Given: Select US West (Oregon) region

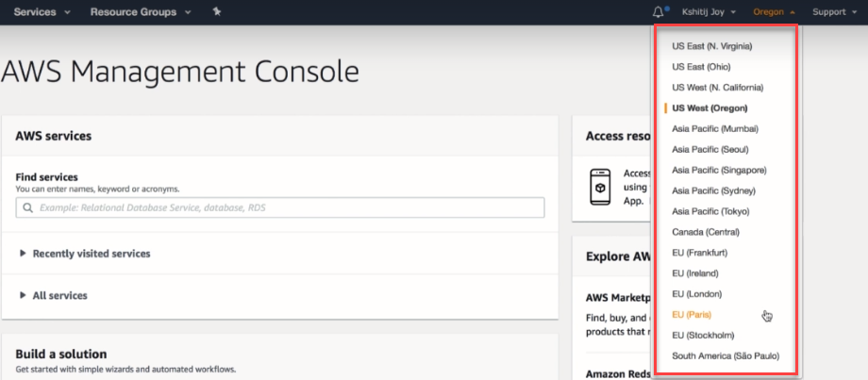Looking at the screenshot, I should pyautogui.click(x=709, y=108).
